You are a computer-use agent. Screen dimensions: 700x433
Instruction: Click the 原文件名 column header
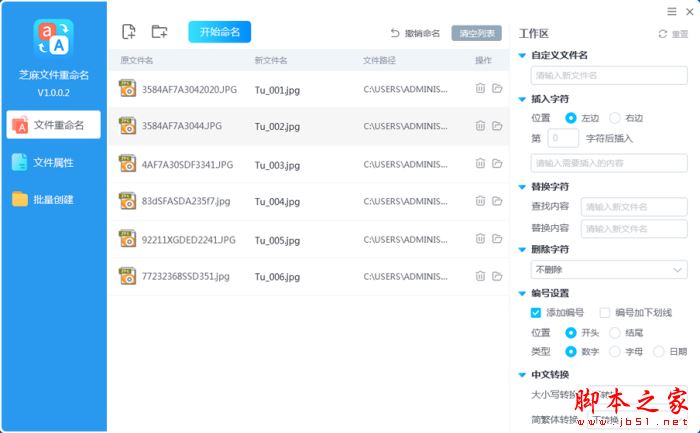137,60
